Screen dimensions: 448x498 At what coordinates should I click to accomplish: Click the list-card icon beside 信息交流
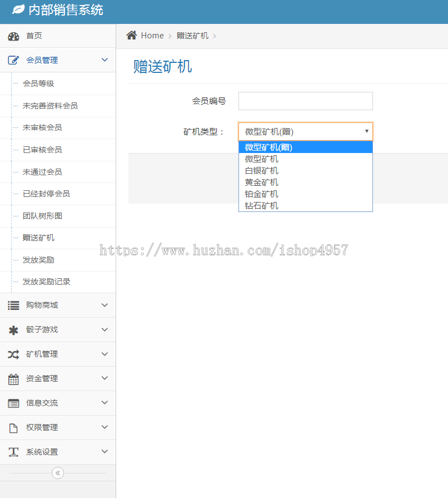click(x=13, y=403)
